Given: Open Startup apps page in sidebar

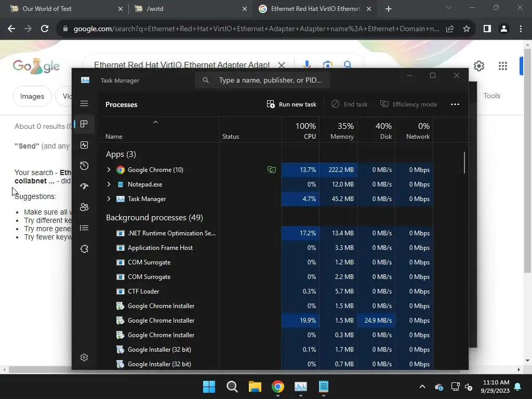Looking at the screenshot, I should (x=84, y=187).
